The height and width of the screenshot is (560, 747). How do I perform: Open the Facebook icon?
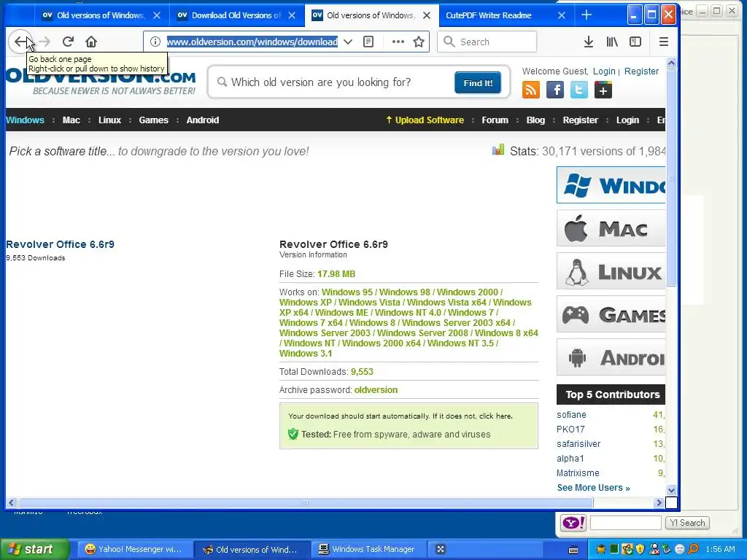(555, 90)
